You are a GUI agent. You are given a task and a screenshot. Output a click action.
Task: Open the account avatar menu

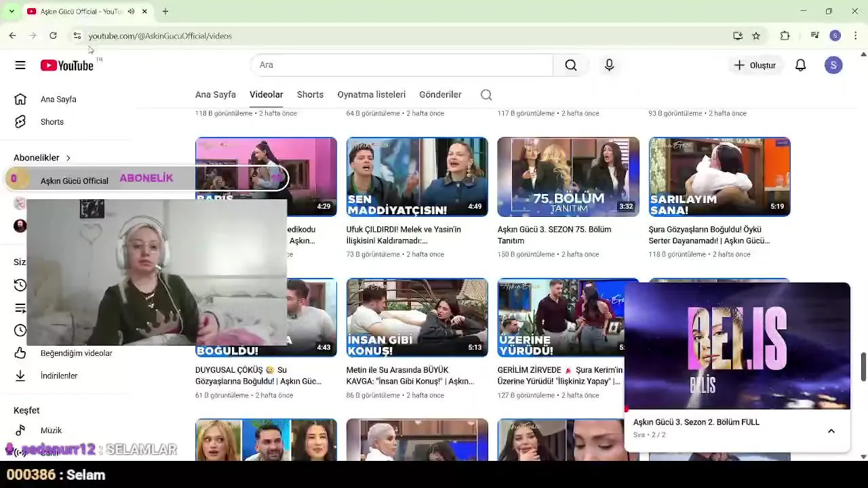click(833, 65)
